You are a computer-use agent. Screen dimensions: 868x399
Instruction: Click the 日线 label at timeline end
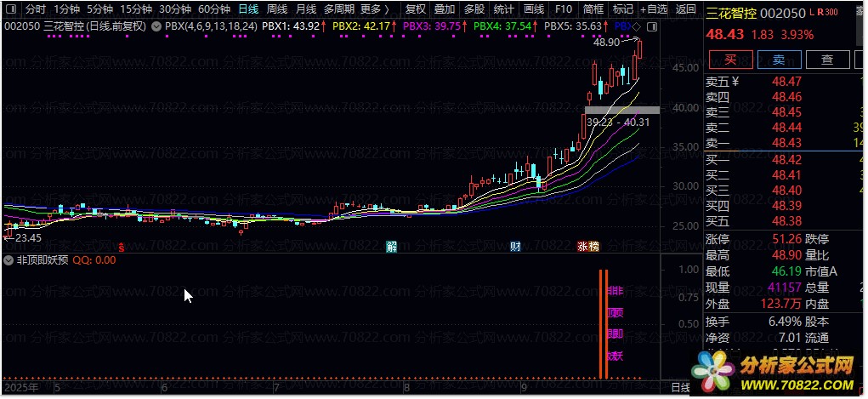[681, 387]
